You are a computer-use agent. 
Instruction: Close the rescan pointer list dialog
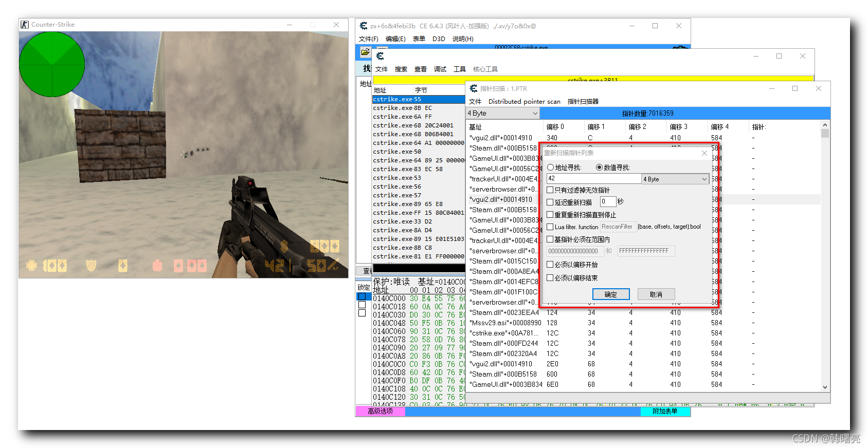(704, 153)
